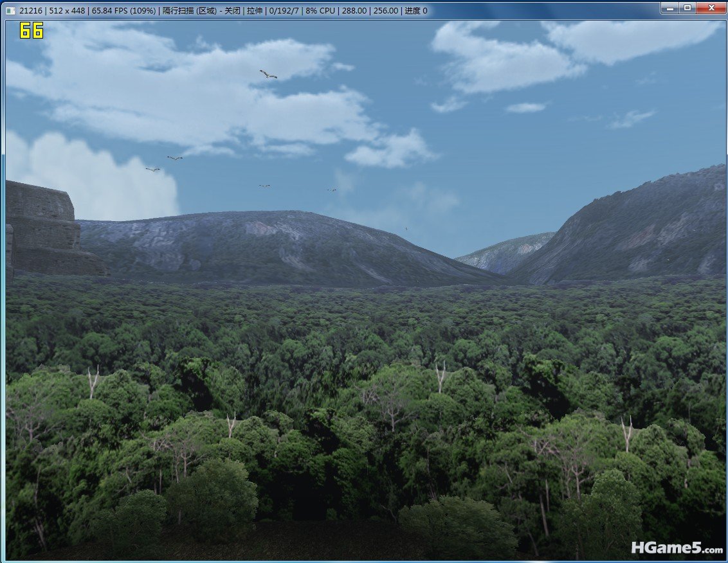Click the yellow 66 FPS counter overlay
728x563 pixels.
31,31
